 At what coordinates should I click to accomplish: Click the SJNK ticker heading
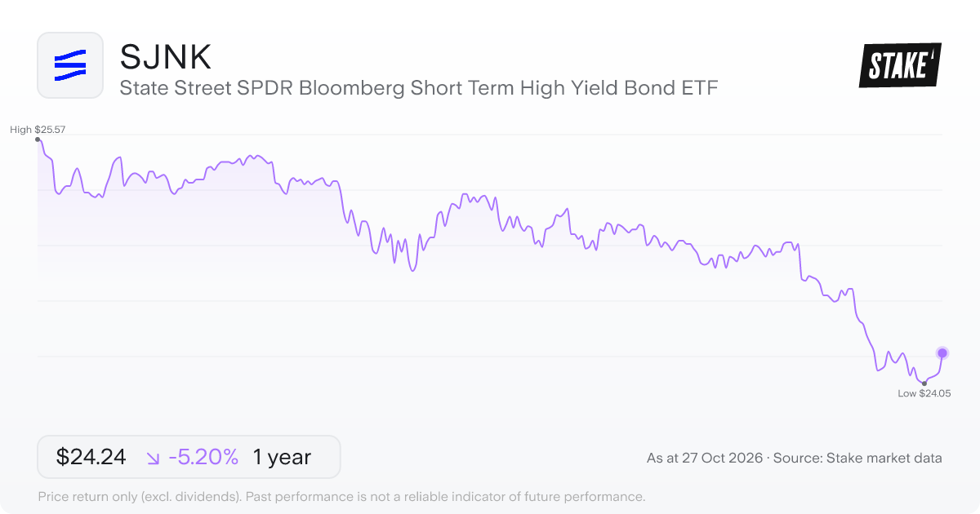tap(166, 57)
